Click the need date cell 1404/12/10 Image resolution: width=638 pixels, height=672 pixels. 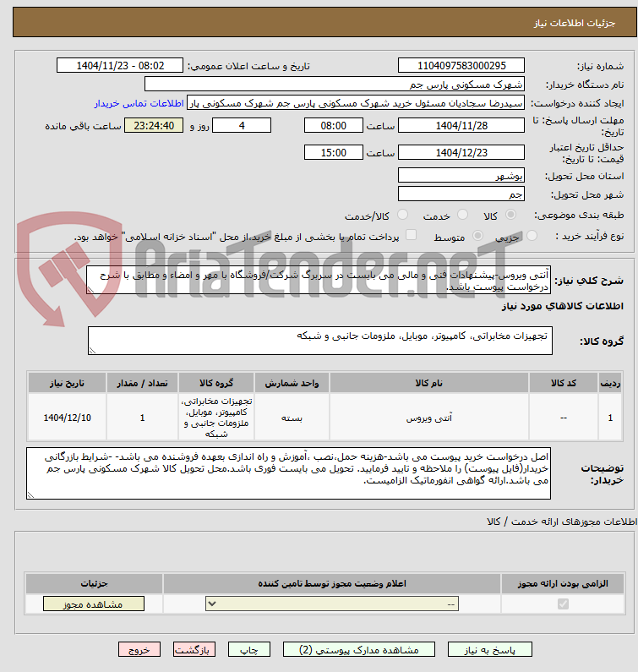pos(67,418)
